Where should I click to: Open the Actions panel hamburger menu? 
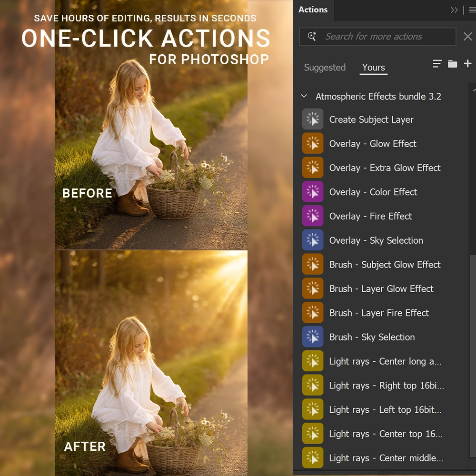pyautogui.click(x=472, y=10)
